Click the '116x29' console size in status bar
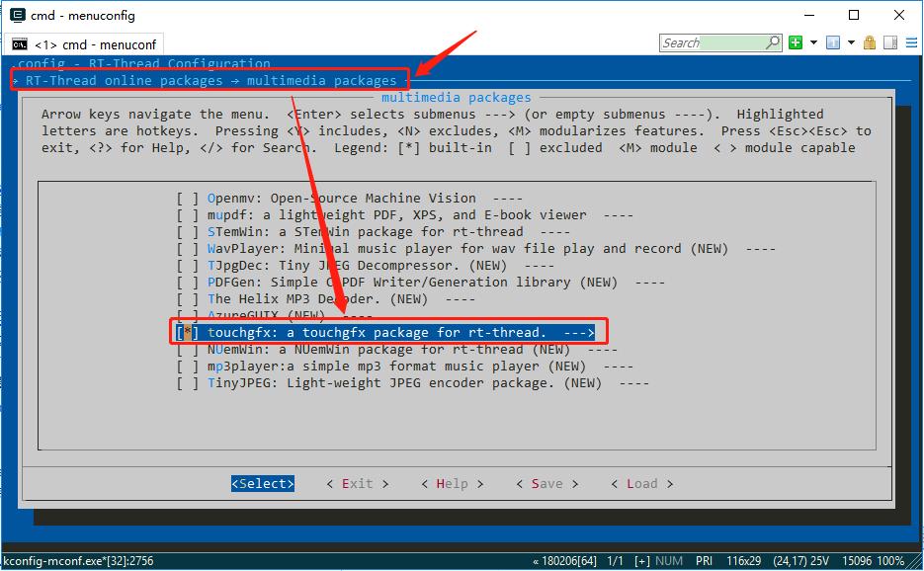 (x=744, y=561)
